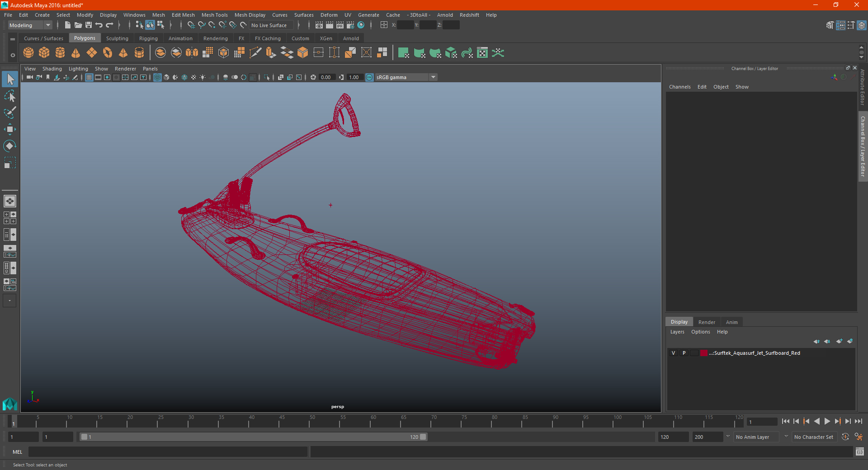Click the Open Scene folder icon
The height and width of the screenshot is (470, 868).
point(78,25)
